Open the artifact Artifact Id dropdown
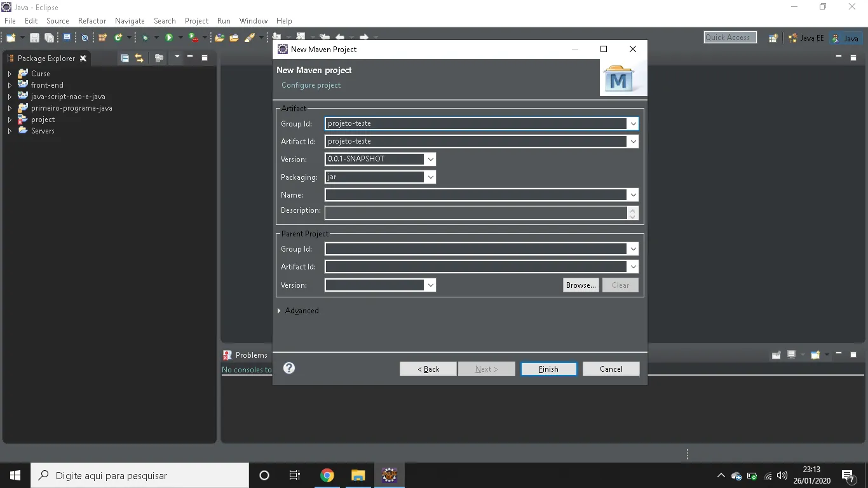 (x=633, y=142)
